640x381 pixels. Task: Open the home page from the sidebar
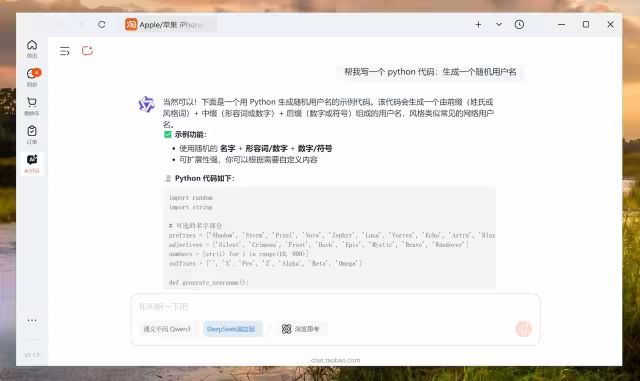tap(32, 49)
